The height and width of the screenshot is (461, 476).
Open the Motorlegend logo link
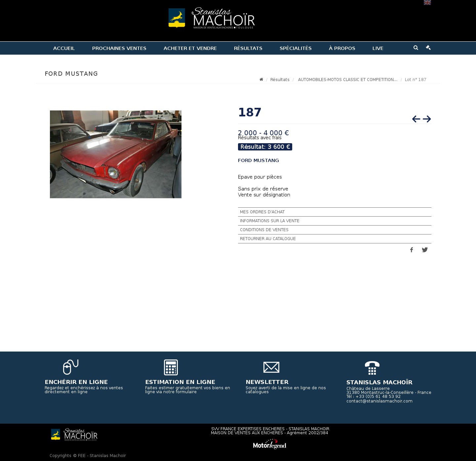270,444
